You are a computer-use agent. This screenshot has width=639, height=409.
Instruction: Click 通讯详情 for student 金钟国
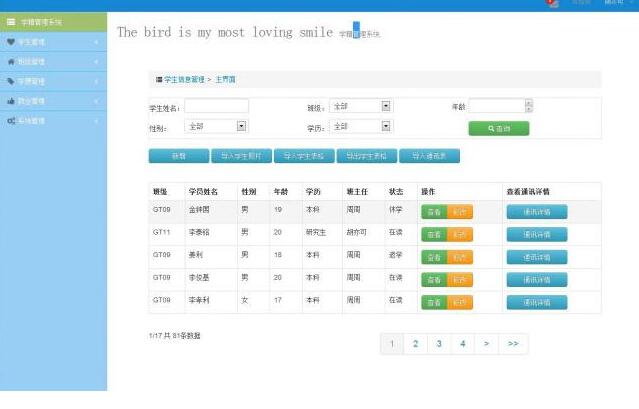(536, 211)
